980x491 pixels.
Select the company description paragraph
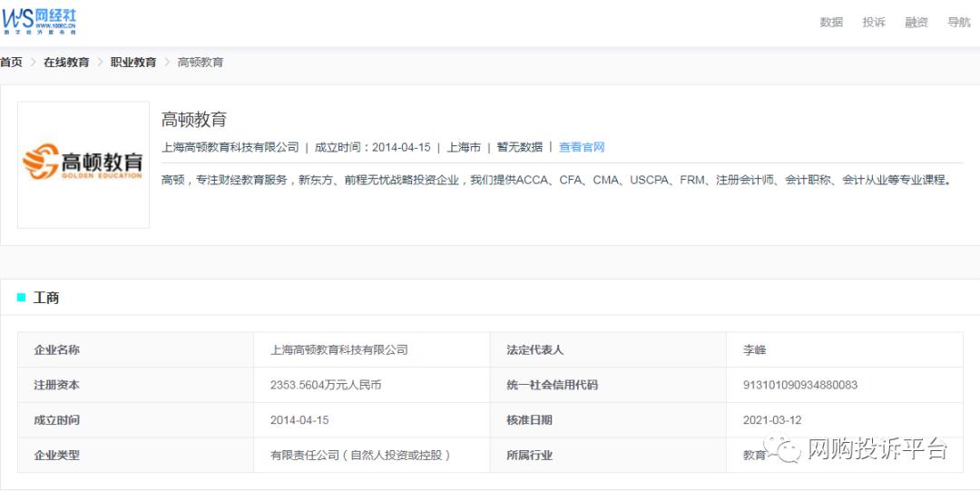[x=557, y=180]
